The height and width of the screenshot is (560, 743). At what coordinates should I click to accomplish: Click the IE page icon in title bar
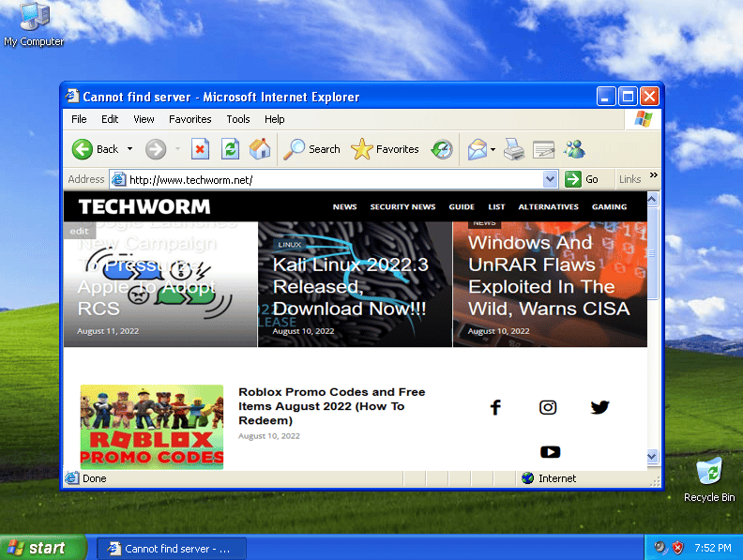tap(72, 97)
